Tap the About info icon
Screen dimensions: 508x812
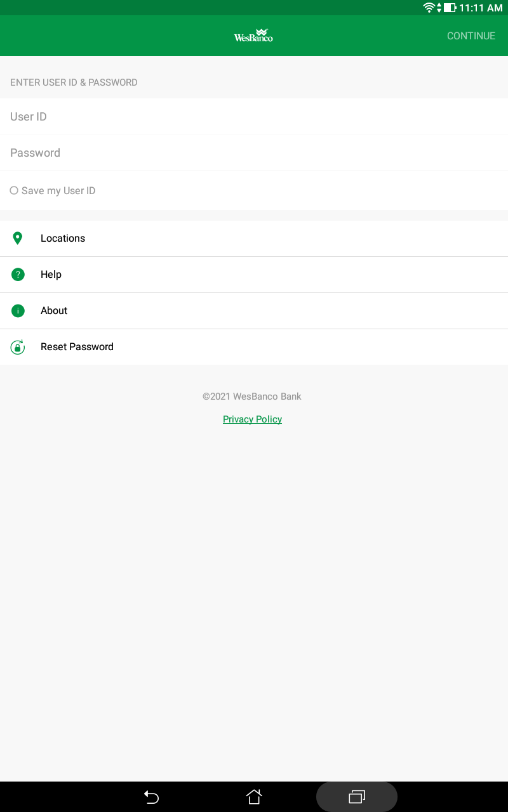(x=18, y=311)
